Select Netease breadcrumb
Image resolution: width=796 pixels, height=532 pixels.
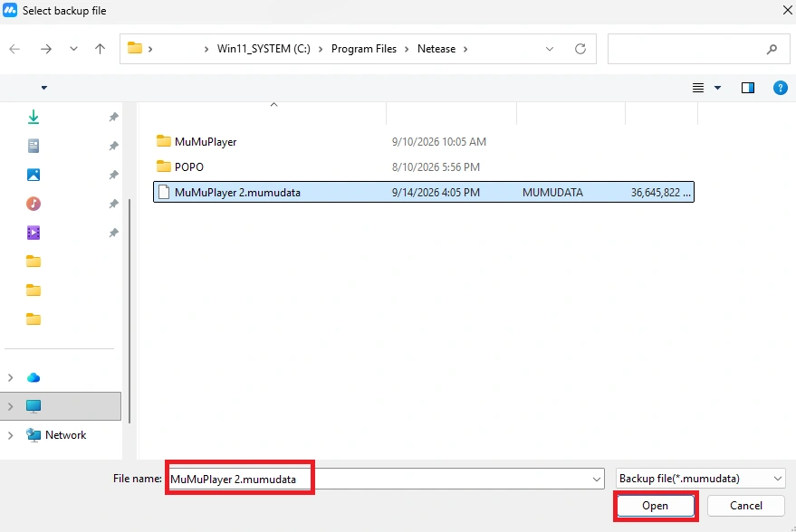click(436, 49)
